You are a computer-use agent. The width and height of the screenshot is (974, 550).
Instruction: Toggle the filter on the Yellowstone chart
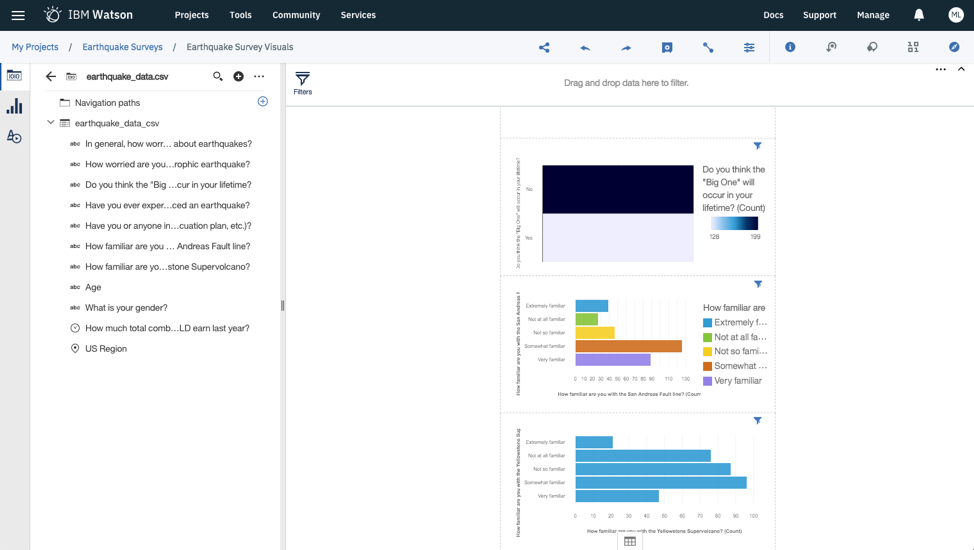(758, 421)
